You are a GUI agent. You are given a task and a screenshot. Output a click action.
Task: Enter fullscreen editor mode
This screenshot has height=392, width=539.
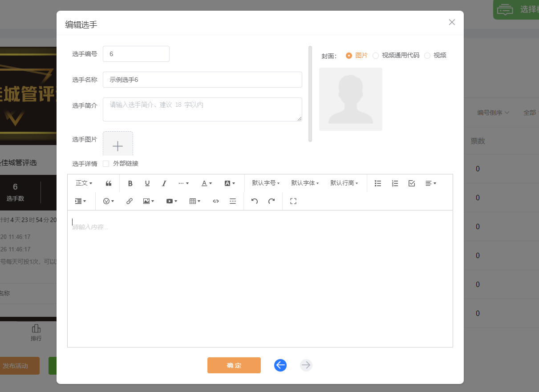[293, 201]
